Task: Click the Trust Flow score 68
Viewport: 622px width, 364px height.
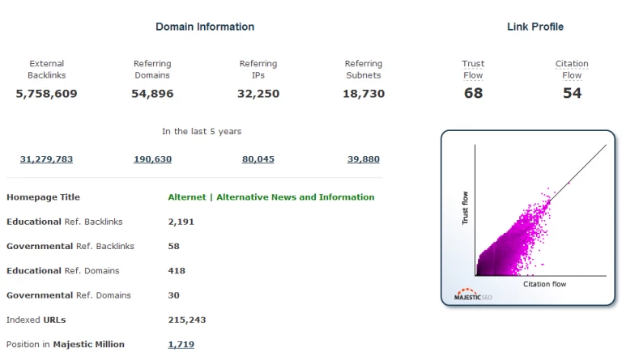Action: click(473, 94)
